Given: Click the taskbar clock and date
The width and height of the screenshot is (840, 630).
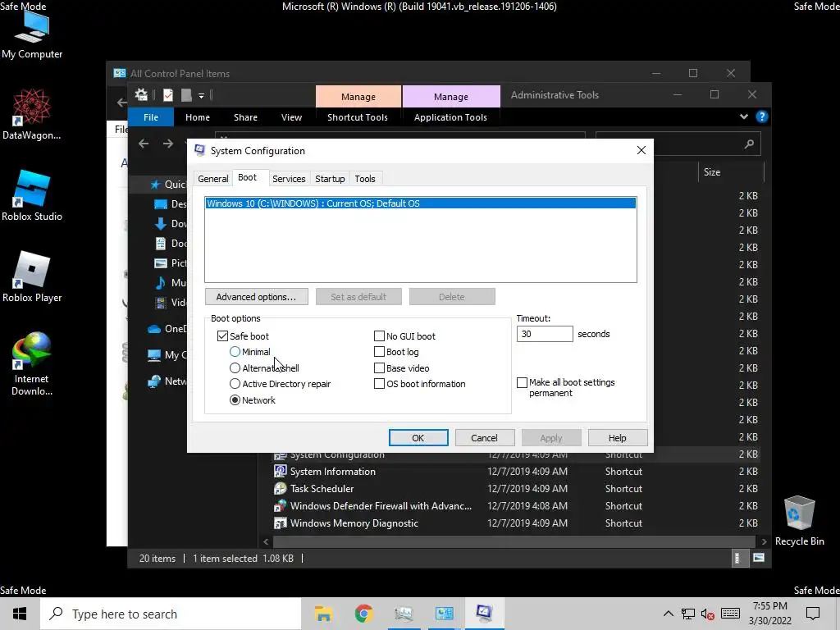Looking at the screenshot, I should click(769, 614).
